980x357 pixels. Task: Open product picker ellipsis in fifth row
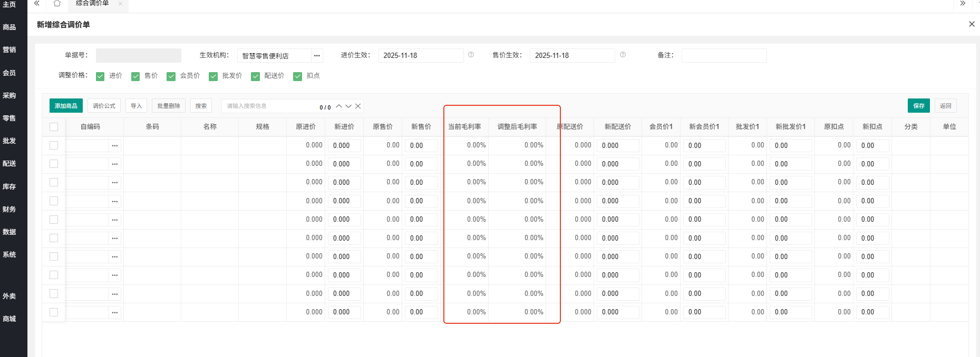click(x=115, y=220)
